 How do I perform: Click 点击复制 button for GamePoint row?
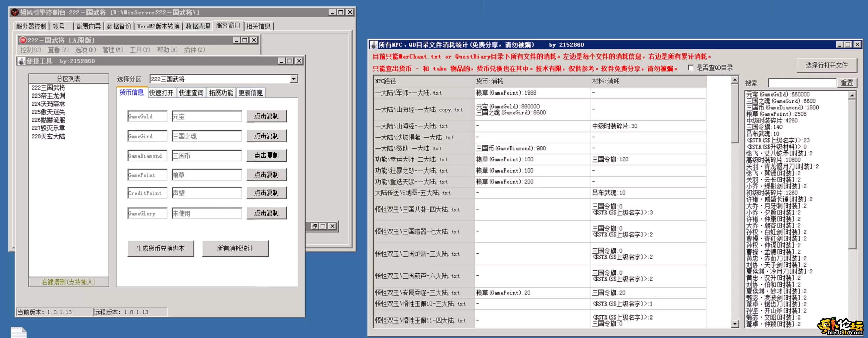tap(267, 175)
